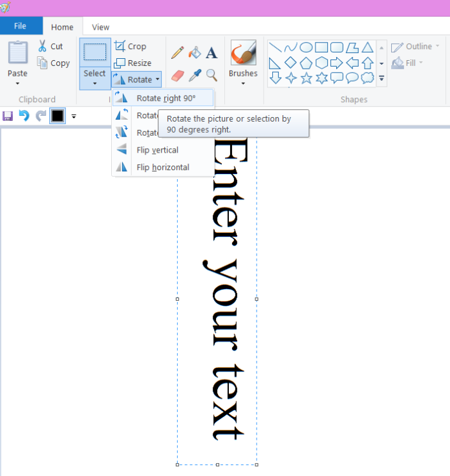This screenshot has height=476, width=450.
Task: Choose the Rounded rectangular callout shape
Action: (336, 78)
